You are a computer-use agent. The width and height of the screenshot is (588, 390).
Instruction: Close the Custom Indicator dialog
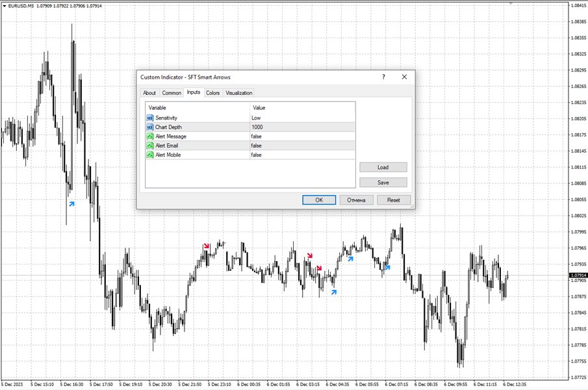[x=404, y=77]
